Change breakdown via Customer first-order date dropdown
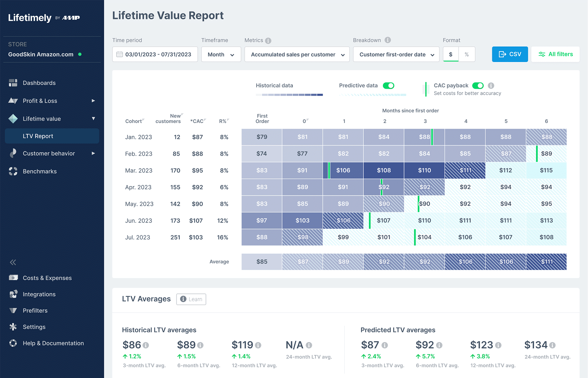Screen dimensions: 588x378 tap(396, 54)
